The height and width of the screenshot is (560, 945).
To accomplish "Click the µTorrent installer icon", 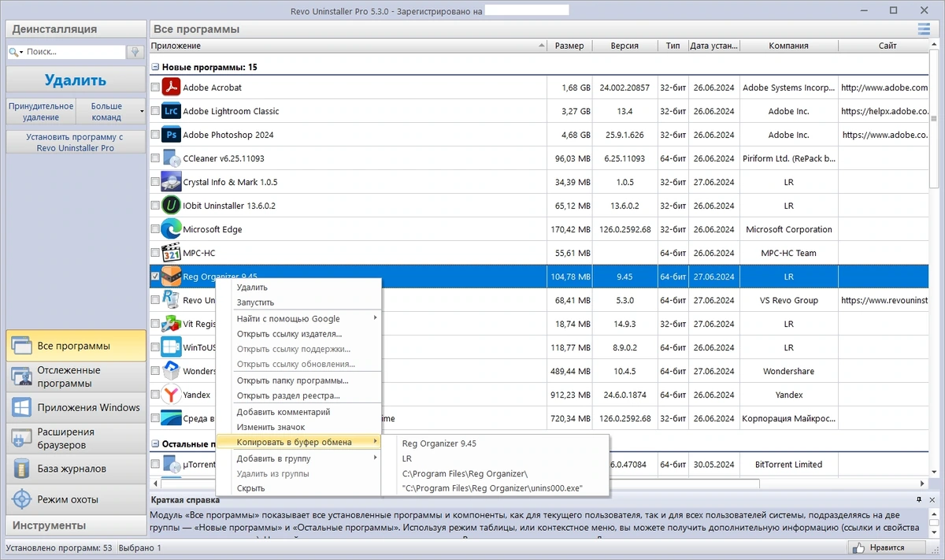I will (171, 464).
